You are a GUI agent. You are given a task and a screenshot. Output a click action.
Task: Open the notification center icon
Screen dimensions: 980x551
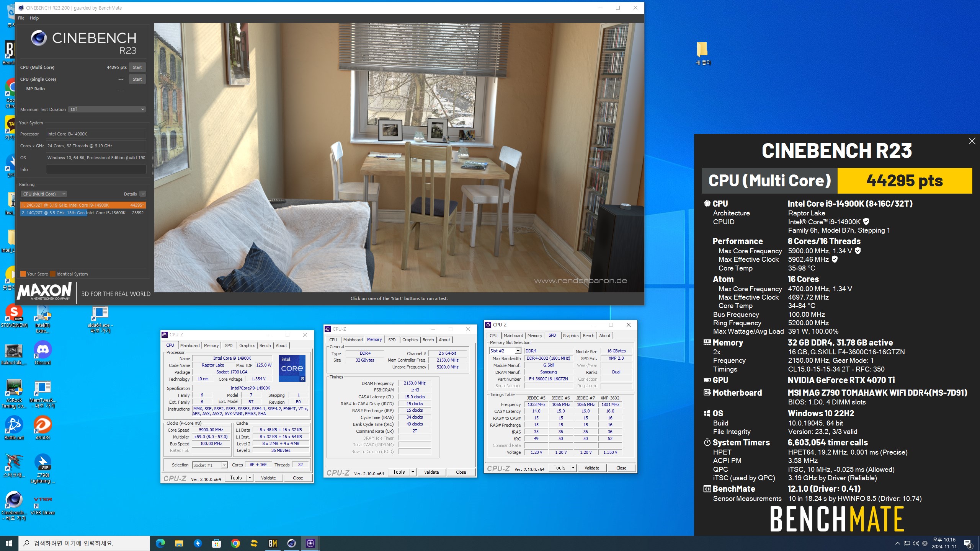[968, 543]
